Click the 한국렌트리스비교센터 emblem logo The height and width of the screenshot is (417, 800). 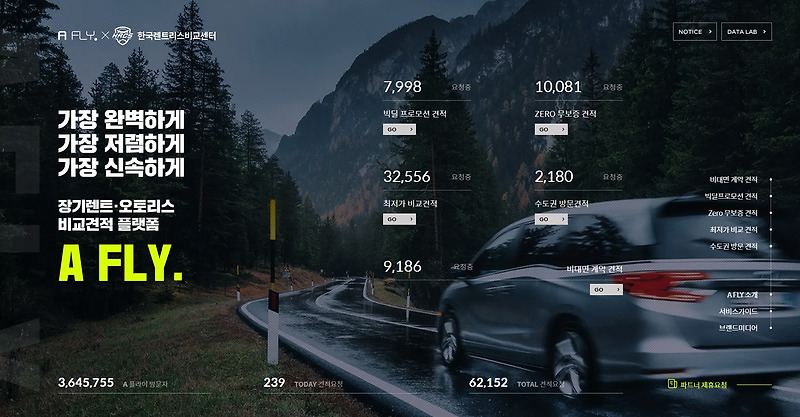[x=122, y=35]
